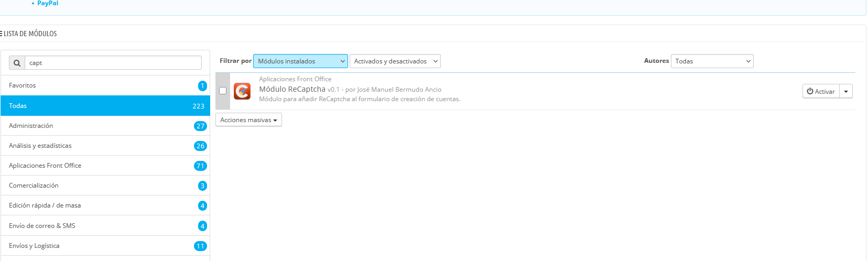Select Edición rápida / de masa category
The width and height of the screenshot is (868, 261).
[x=105, y=205]
